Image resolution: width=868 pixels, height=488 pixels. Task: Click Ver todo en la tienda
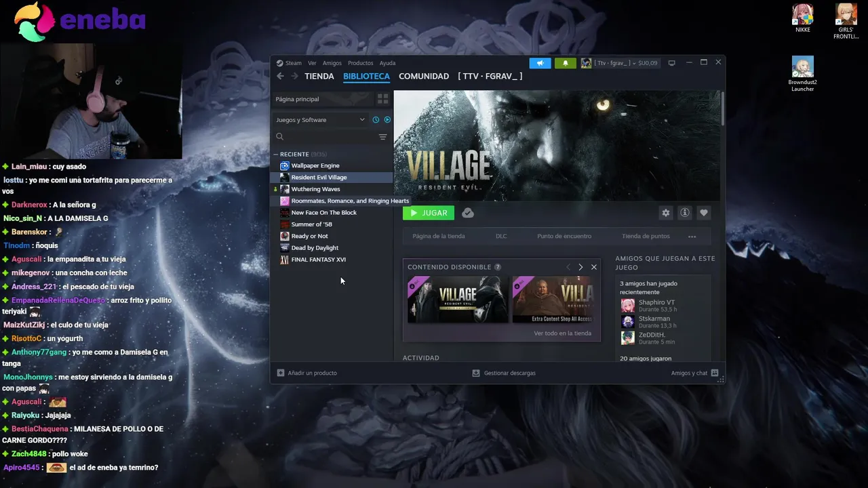coord(562,333)
